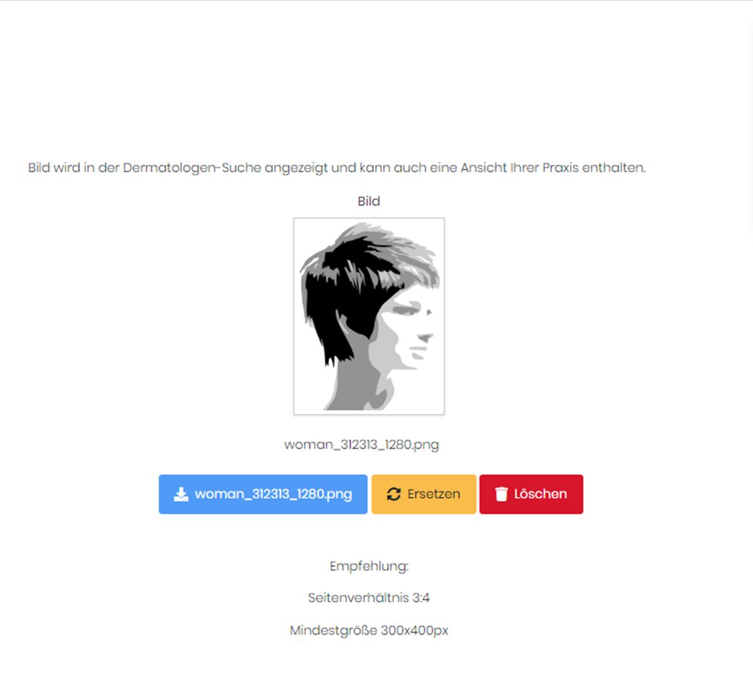Open the woman portrait thumbnail
The image size is (753, 700).
369,316
